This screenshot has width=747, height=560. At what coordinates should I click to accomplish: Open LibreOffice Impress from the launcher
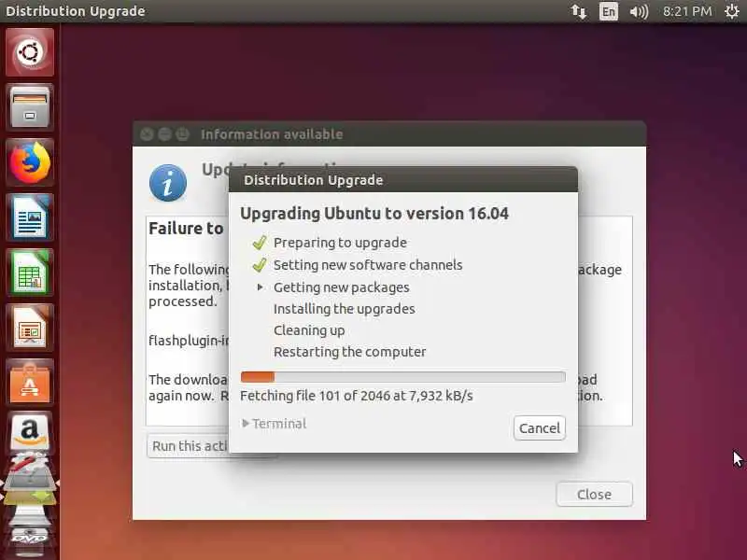coord(30,329)
